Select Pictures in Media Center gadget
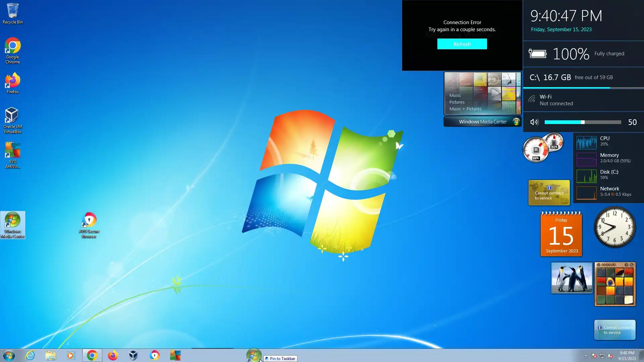 [x=457, y=102]
